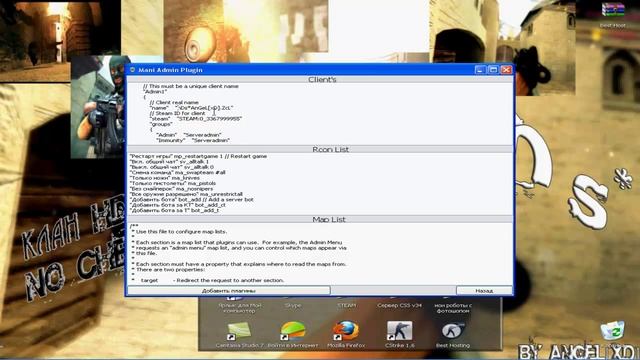Viewport: 640px width, 360px height.
Task: Click the "Назад" back button
Action: (x=484, y=291)
